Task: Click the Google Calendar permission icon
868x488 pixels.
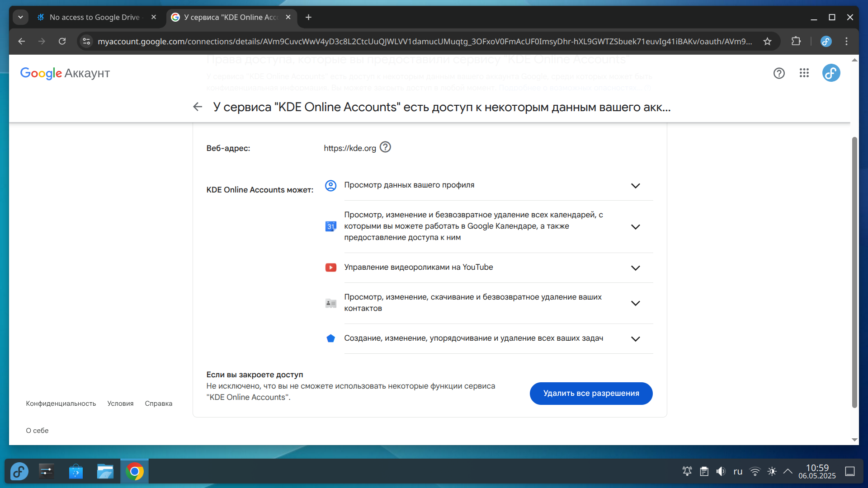Action: 331,226
